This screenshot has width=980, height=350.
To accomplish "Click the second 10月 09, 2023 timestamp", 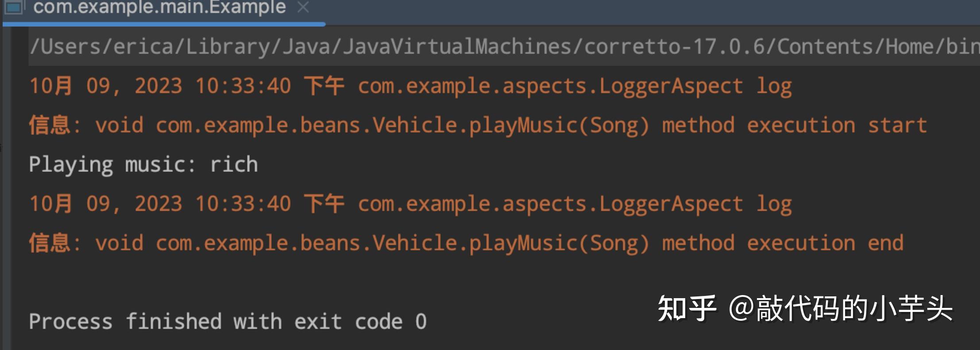I will 106,204.
